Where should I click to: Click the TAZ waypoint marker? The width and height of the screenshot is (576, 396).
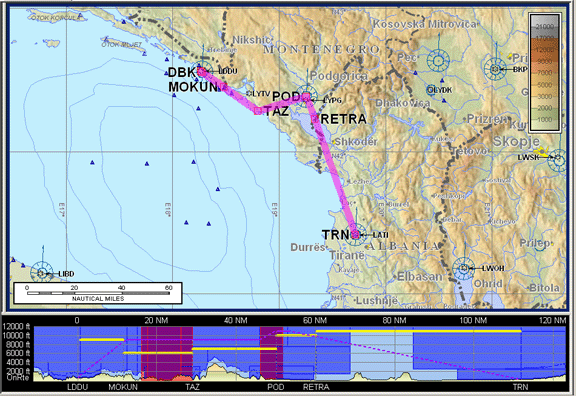pyautogui.click(x=258, y=110)
